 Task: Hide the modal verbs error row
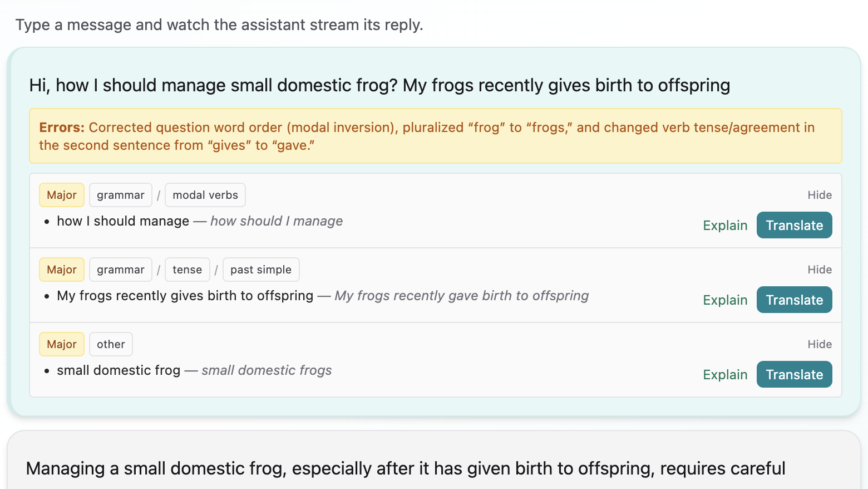[x=819, y=195]
